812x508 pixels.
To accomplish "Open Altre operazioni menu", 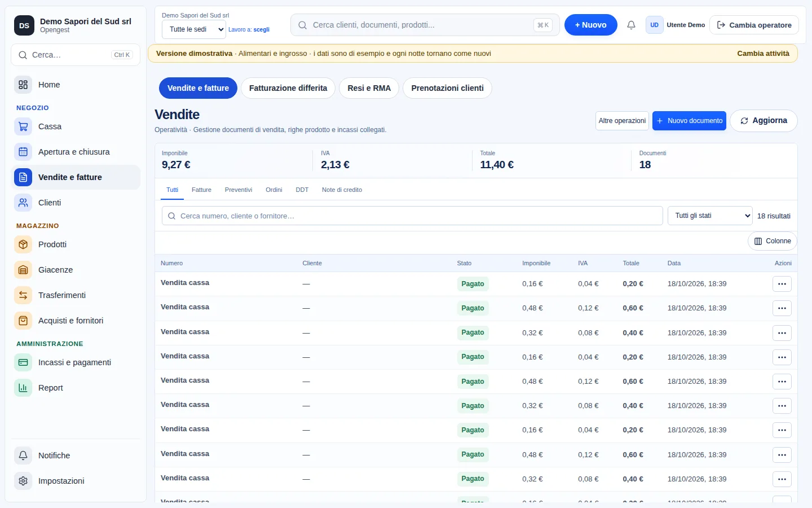I will [622, 121].
